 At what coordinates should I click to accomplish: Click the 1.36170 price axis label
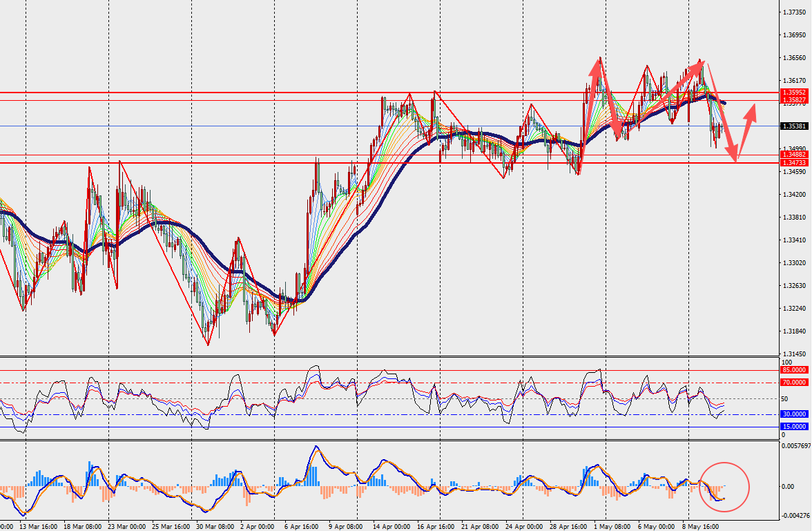(x=794, y=81)
